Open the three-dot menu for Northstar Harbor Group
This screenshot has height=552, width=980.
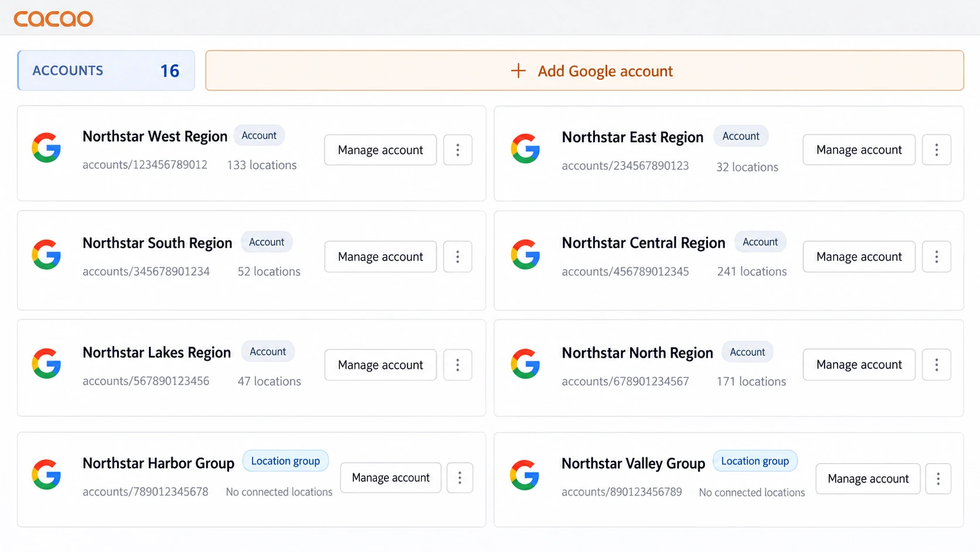pos(460,478)
